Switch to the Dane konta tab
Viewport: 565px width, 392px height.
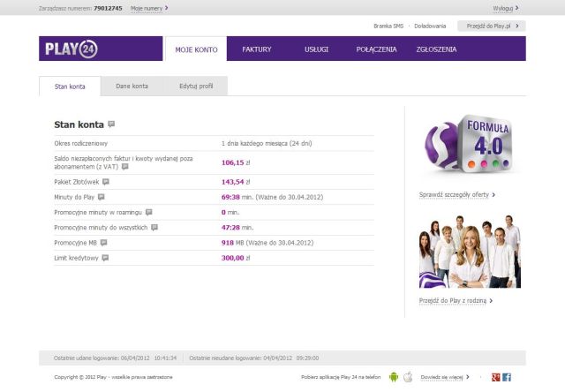132,87
